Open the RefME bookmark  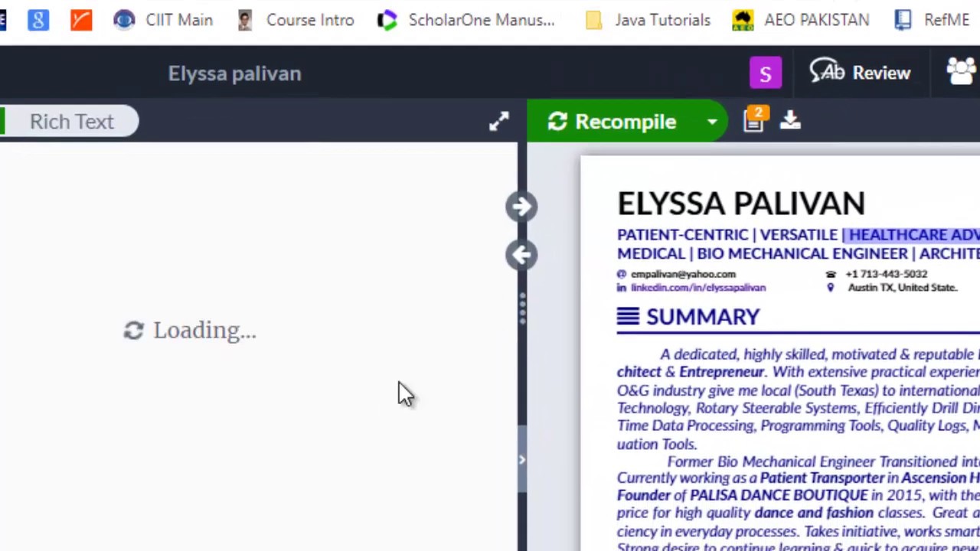coord(933,20)
